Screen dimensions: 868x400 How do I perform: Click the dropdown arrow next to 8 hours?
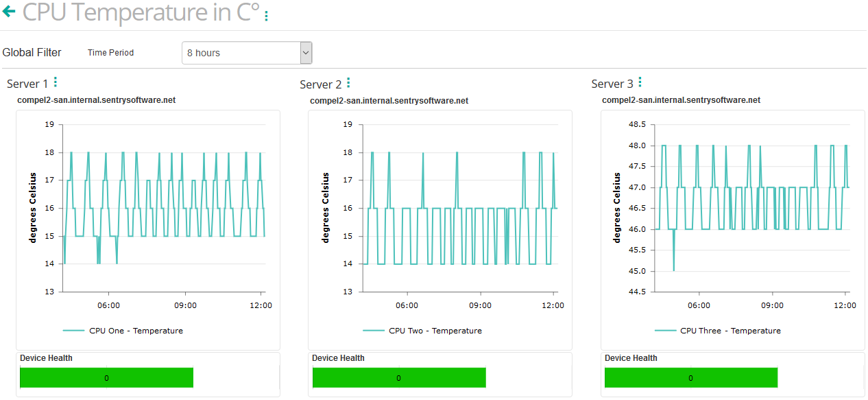click(304, 52)
